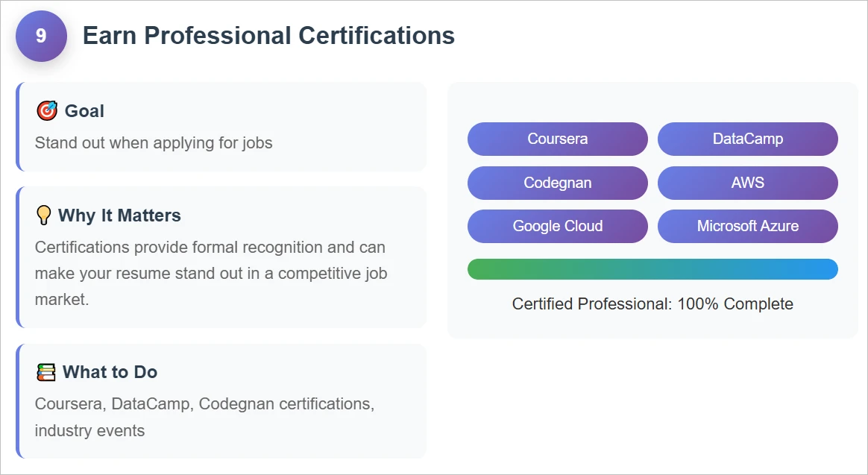Select the DataCamp certification pill

click(748, 139)
